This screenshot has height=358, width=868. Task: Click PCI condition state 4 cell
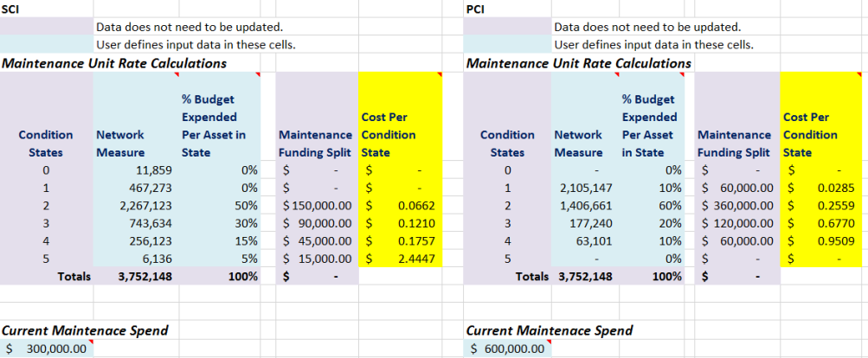(x=507, y=240)
